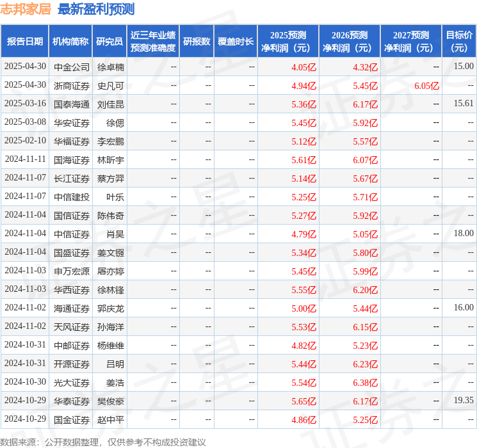Click analyst name 史凡可

point(110,86)
